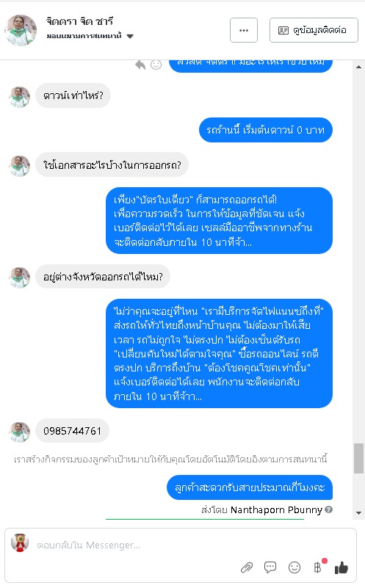Click the chat scrollbar thumb
Viewport: 365px width, 588px height.
click(x=358, y=458)
